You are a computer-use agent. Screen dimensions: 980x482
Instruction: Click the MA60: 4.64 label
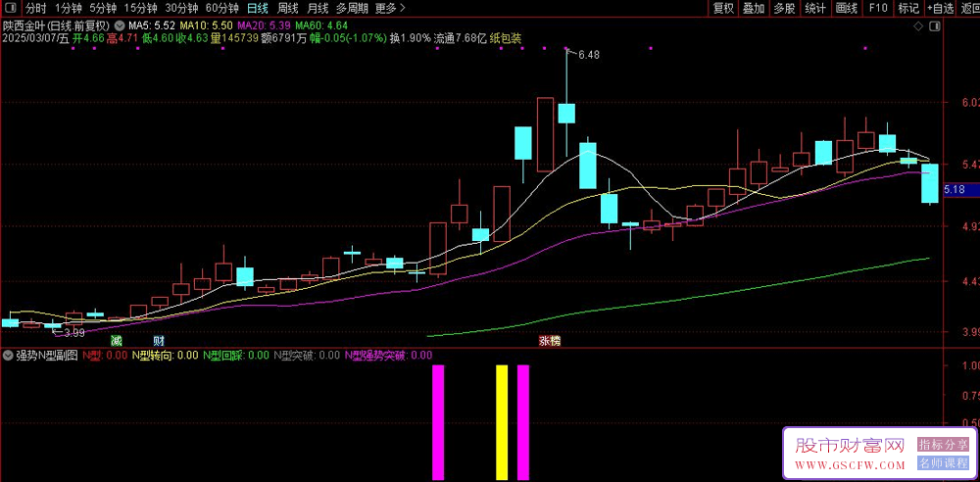321,26
